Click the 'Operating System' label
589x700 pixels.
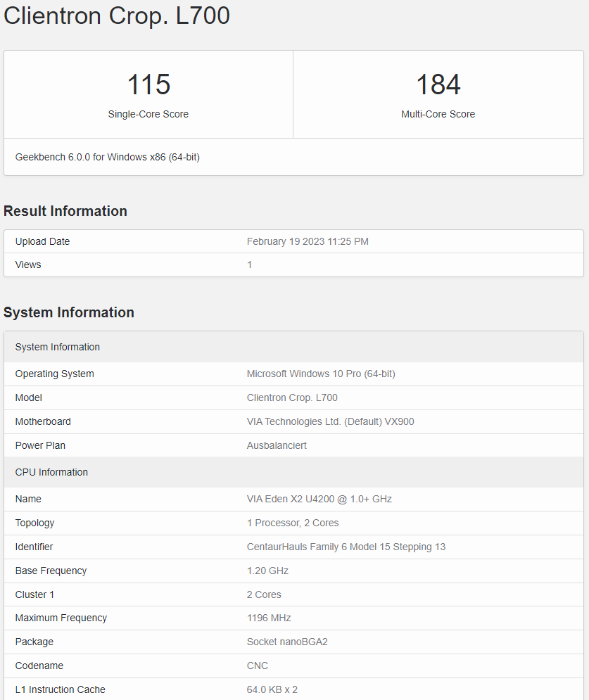pyautogui.click(x=54, y=374)
